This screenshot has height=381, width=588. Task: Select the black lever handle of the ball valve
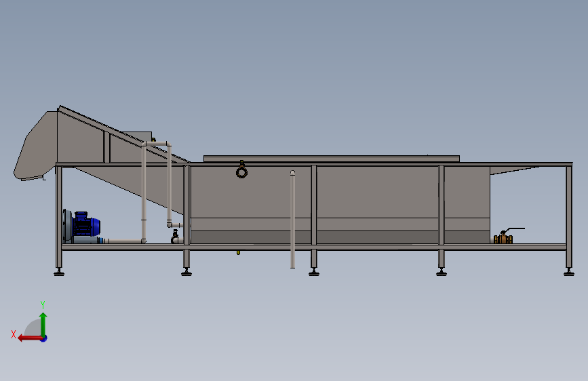coord(514,230)
